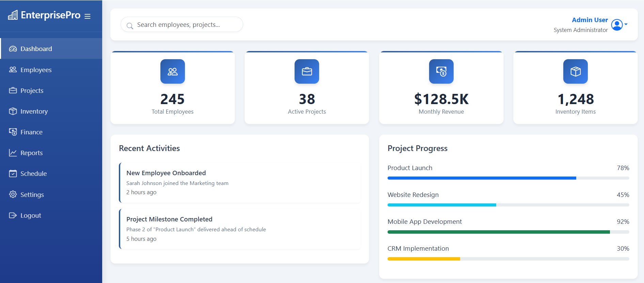Select Schedule in the sidebar
Viewport: 644px width, 283px height.
point(33,173)
